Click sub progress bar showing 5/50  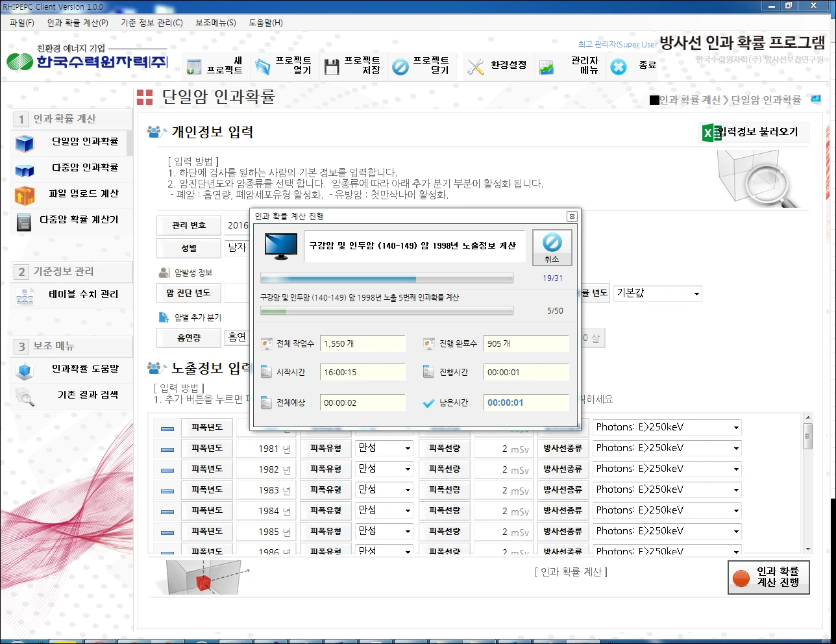tap(387, 311)
